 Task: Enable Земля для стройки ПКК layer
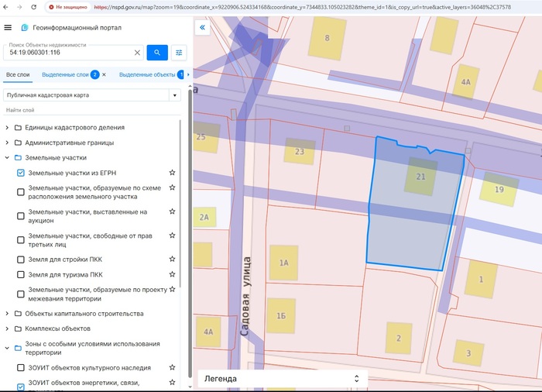[x=21, y=260]
